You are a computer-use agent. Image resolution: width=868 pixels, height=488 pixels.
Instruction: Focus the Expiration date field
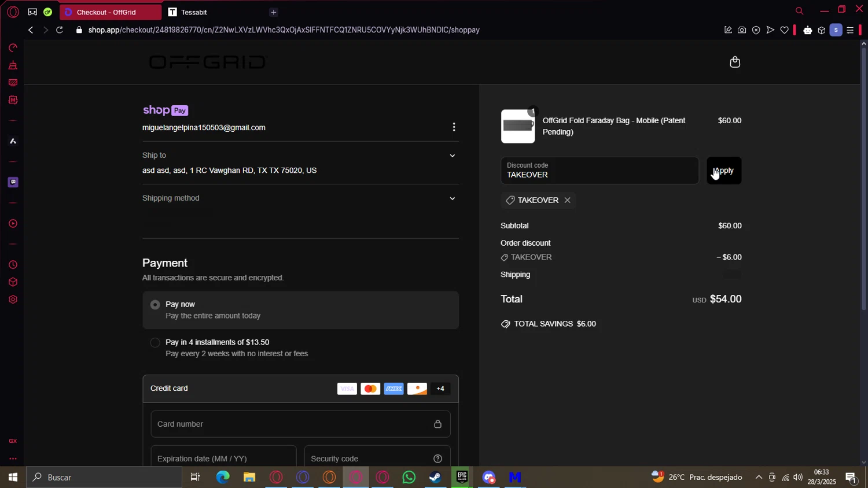[223, 457]
